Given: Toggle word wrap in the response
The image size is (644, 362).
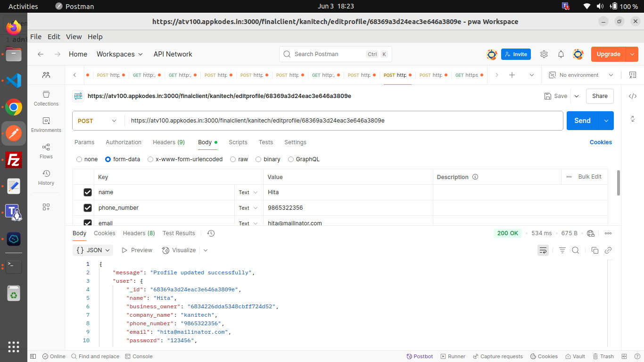Looking at the screenshot, I should coord(543,250).
